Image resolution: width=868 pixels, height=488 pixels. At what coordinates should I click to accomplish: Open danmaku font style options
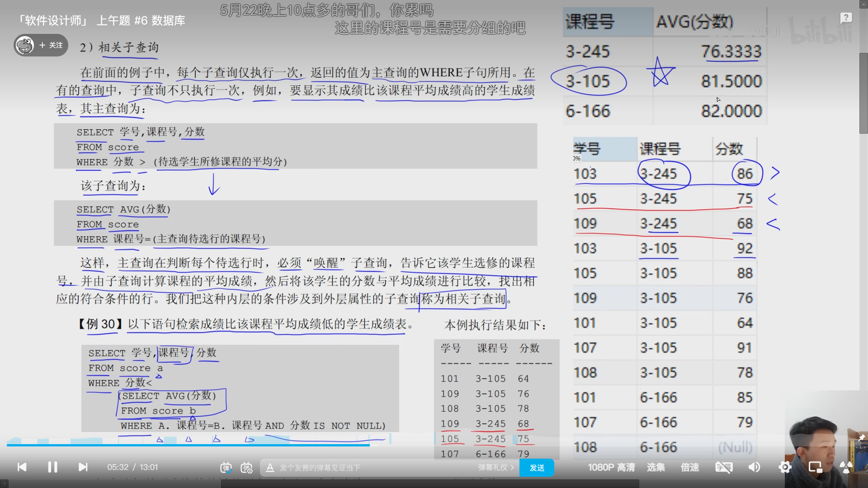pyautogui.click(x=270, y=468)
